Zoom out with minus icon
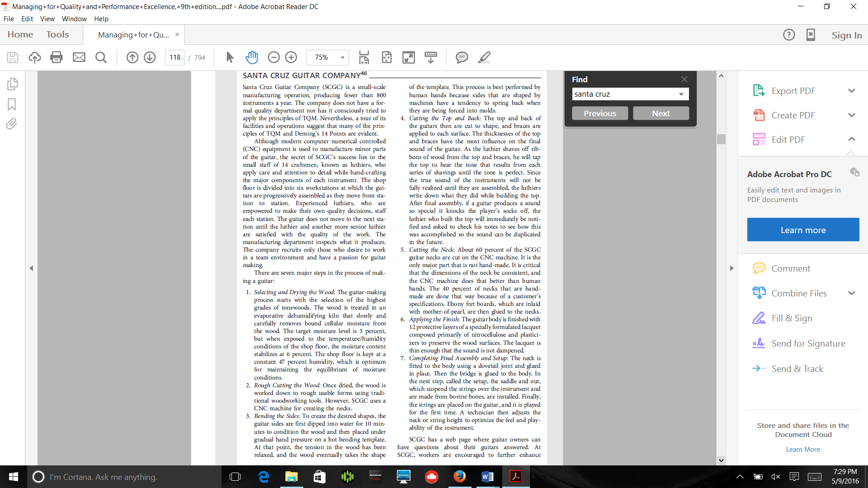 (274, 57)
